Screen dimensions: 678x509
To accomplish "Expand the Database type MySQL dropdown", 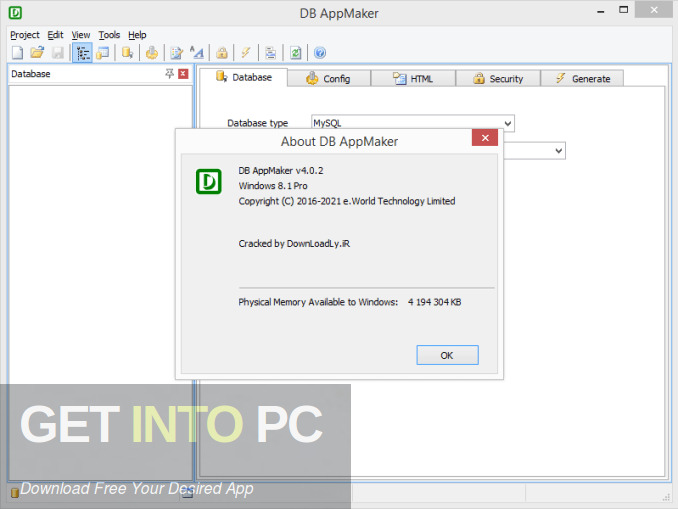I will pos(508,123).
